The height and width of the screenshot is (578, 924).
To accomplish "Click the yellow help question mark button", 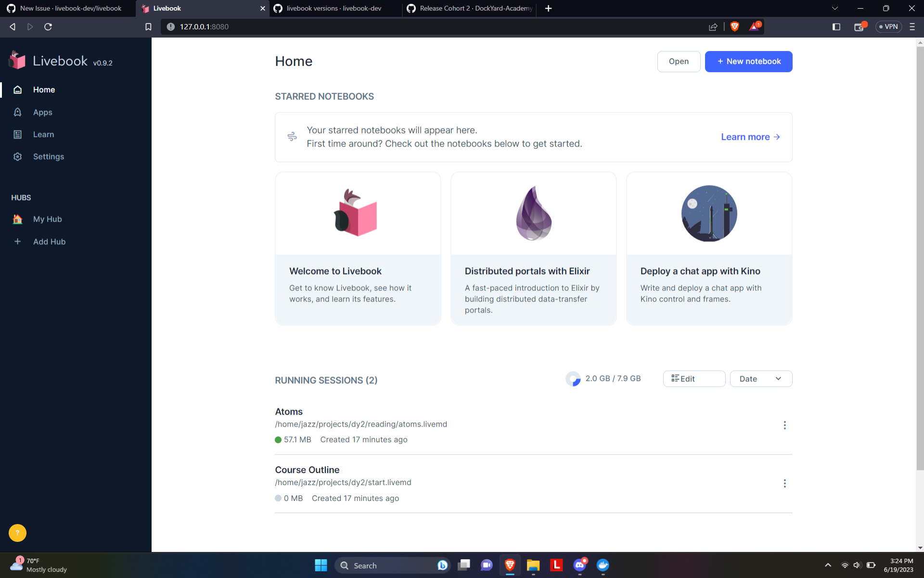I will [17, 533].
